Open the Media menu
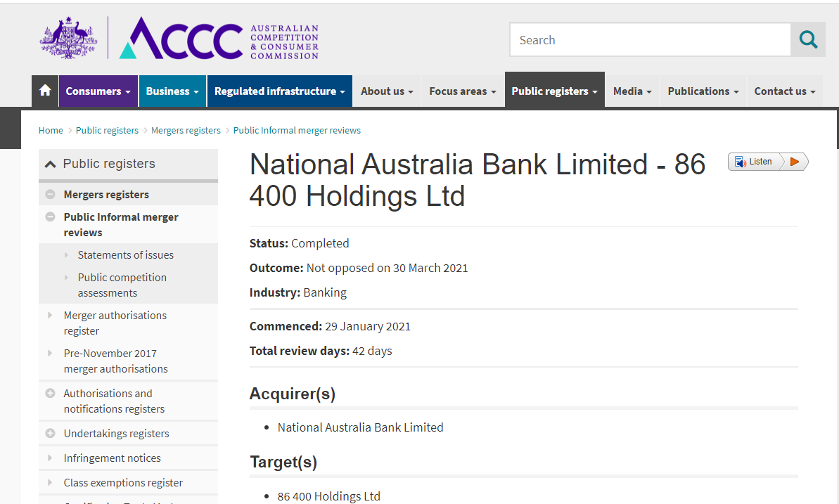Screen dimensions: 839x504 [x=632, y=91]
